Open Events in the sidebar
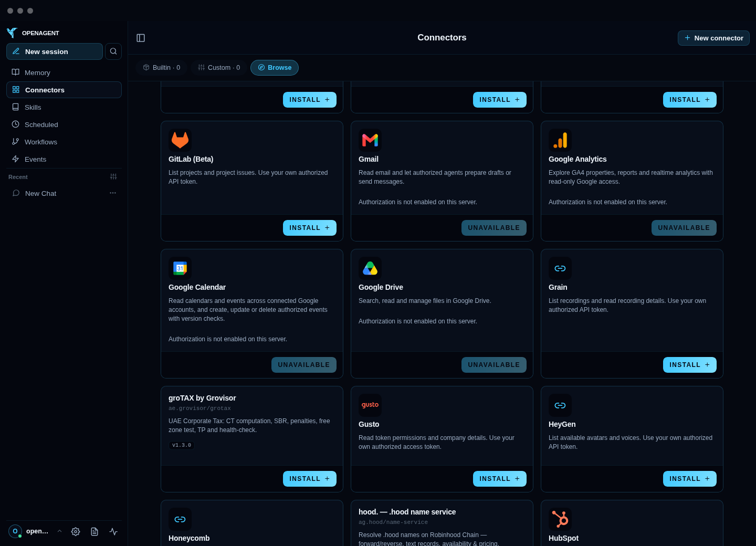 64,159
